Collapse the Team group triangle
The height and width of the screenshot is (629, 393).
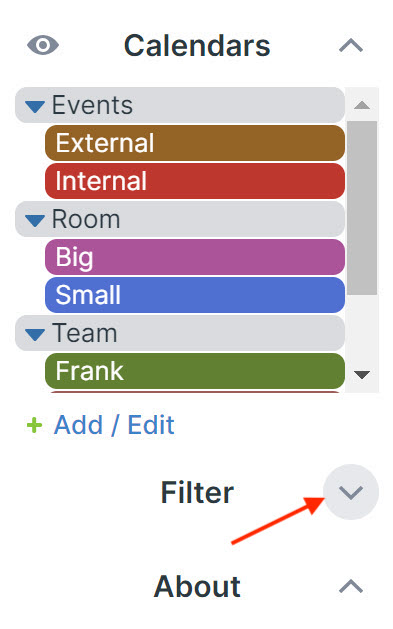34,334
